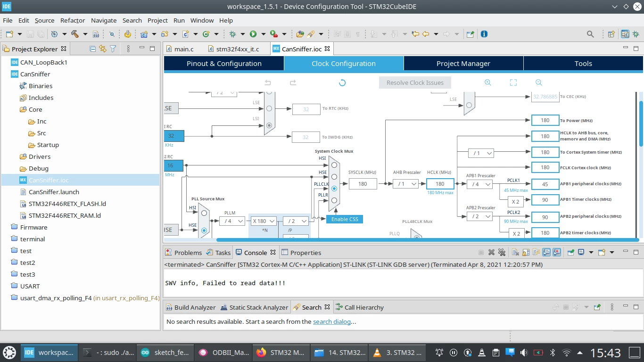Click Remove Launch X icon in Console
The height and width of the screenshot is (362, 644).
click(491, 253)
